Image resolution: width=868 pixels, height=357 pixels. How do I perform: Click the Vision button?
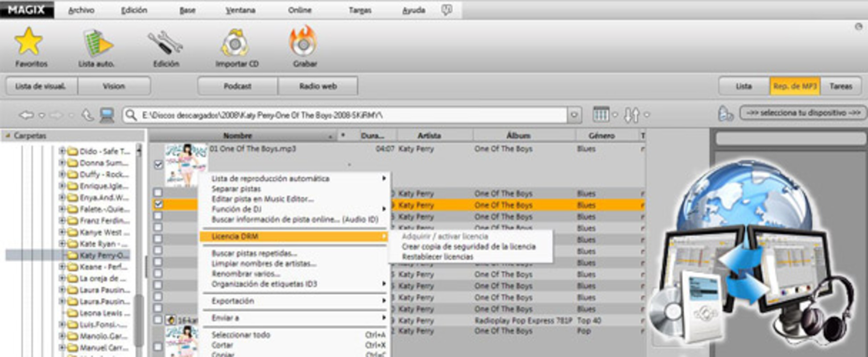pyautogui.click(x=114, y=86)
